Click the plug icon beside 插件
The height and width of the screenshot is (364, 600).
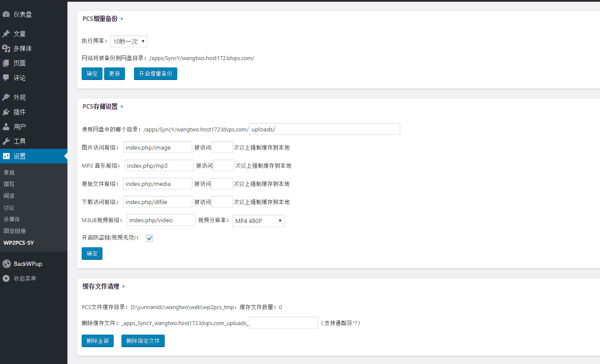[6, 112]
